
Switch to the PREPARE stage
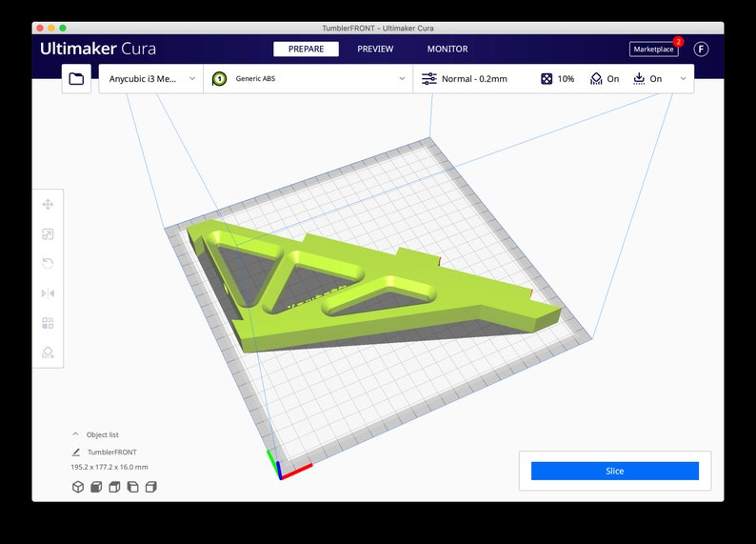click(x=307, y=49)
